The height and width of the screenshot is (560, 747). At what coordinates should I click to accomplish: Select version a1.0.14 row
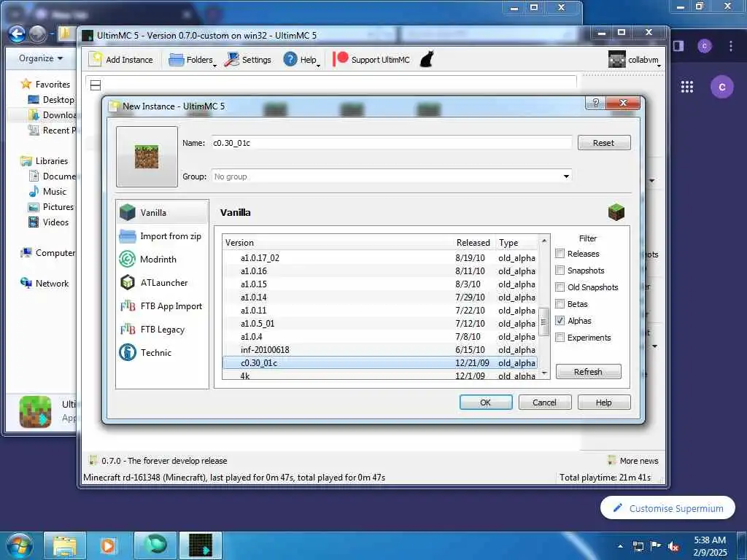[x=380, y=297]
